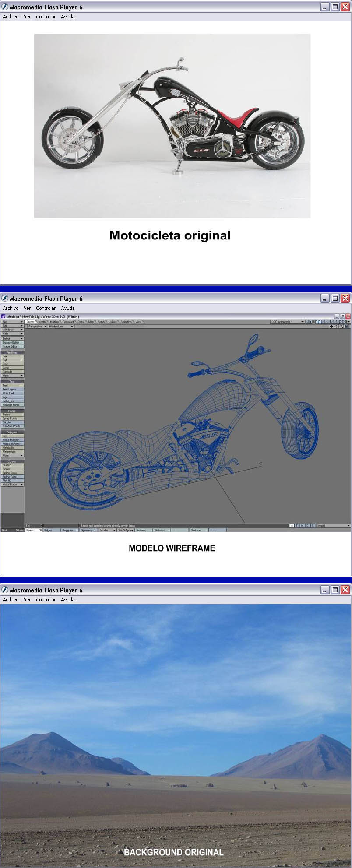Viewport: 352px width, 868px height.
Task: Toggle T texture map mode button
Action: point(297,525)
